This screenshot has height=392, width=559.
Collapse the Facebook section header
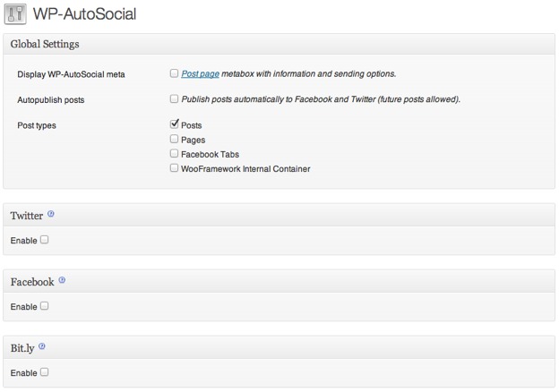[278, 281]
